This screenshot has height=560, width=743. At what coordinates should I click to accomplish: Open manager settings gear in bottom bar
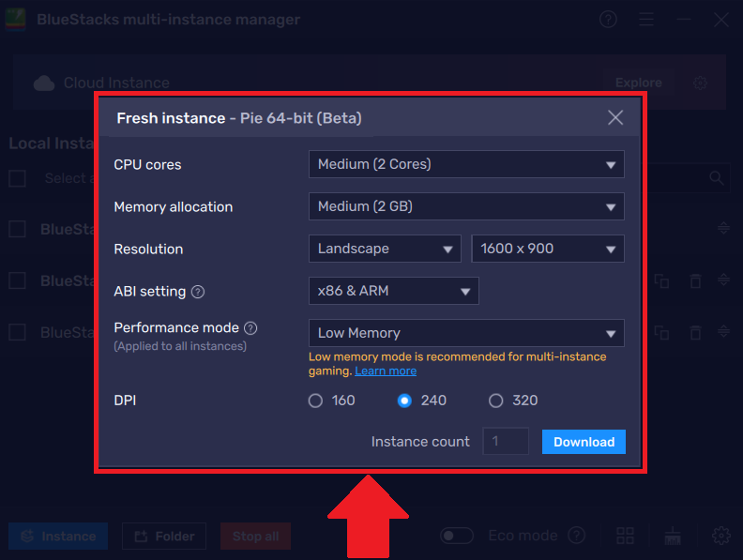click(721, 536)
